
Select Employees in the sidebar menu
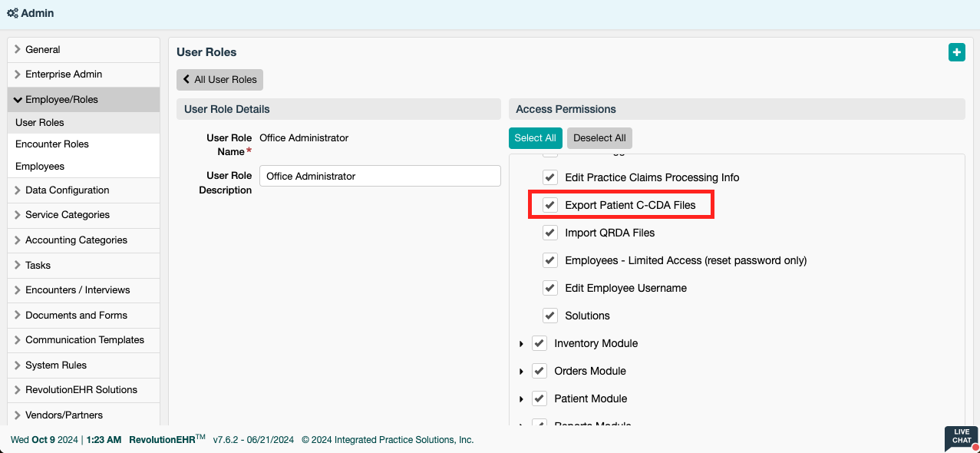coord(40,167)
